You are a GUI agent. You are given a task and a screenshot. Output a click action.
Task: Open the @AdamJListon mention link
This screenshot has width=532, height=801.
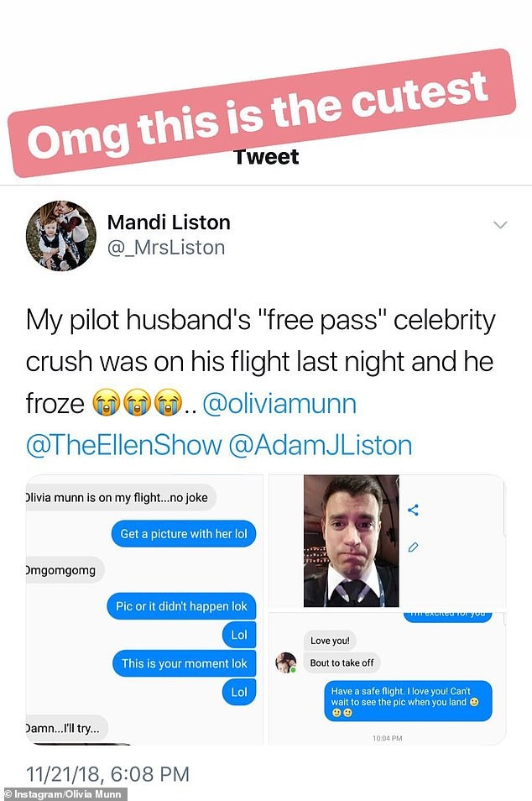point(320,445)
